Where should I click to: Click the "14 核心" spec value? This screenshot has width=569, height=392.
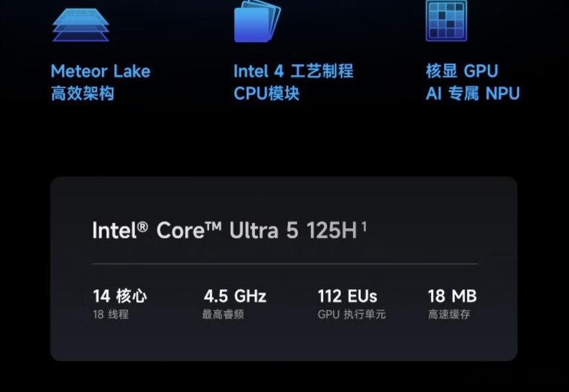pos(119,296)
